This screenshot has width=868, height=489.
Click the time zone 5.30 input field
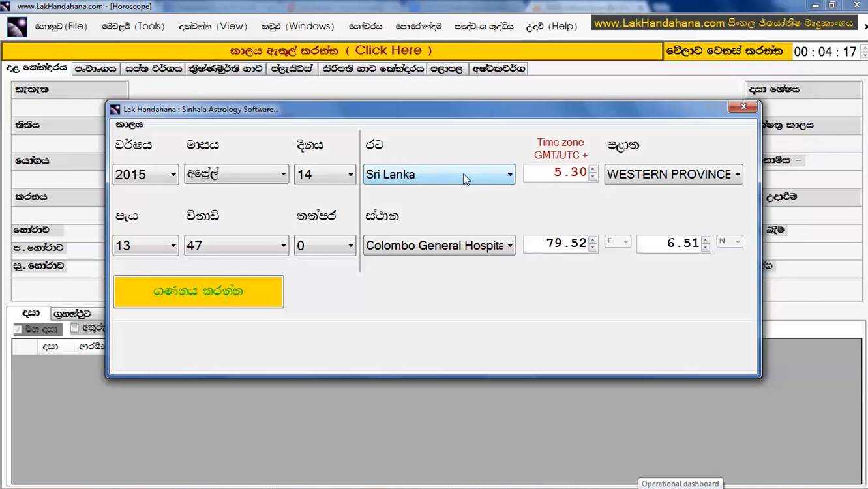(556, 173)
